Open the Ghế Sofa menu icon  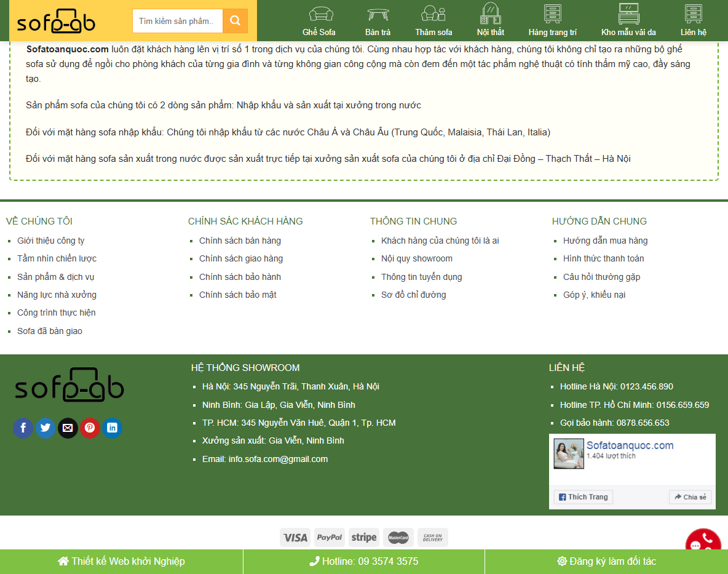[320, 14]
